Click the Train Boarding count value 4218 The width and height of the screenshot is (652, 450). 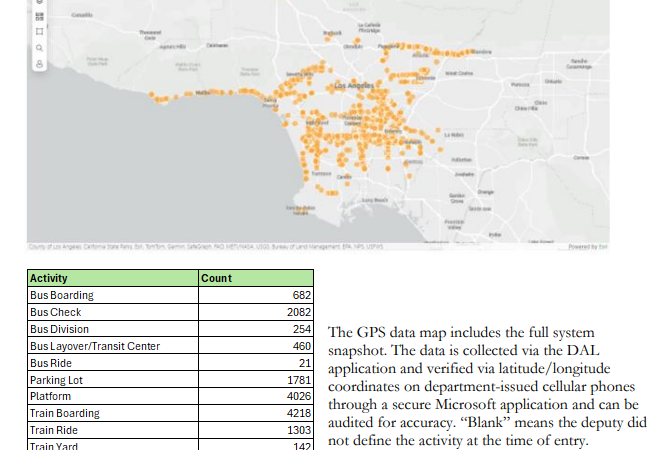click(x=299, y=414)
